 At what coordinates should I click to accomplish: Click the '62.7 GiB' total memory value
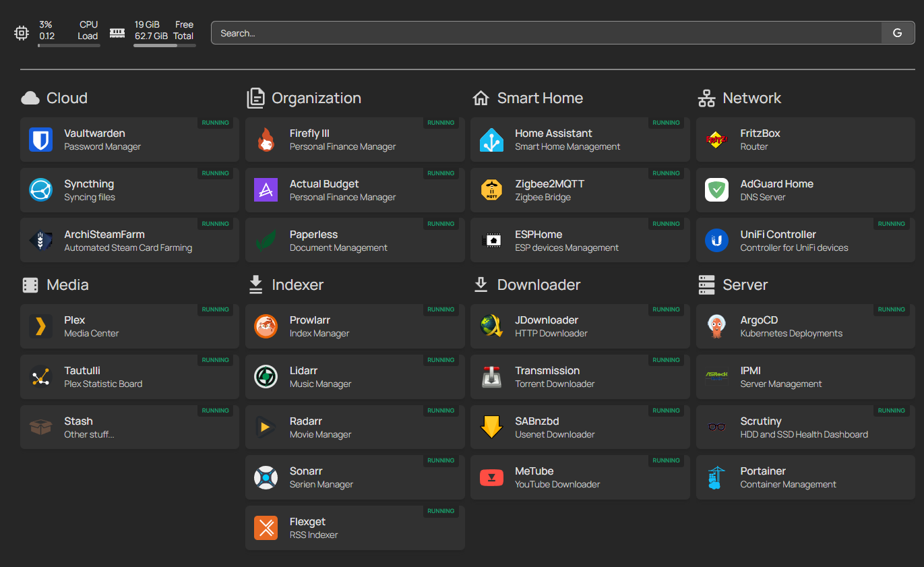pos(151,36)
